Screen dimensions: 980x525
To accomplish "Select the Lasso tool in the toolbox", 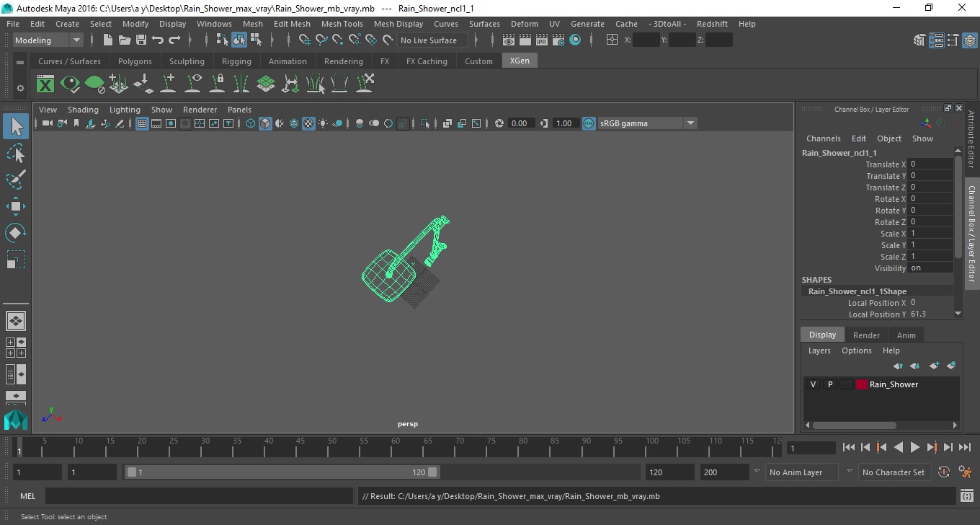I will click(16, 153).
